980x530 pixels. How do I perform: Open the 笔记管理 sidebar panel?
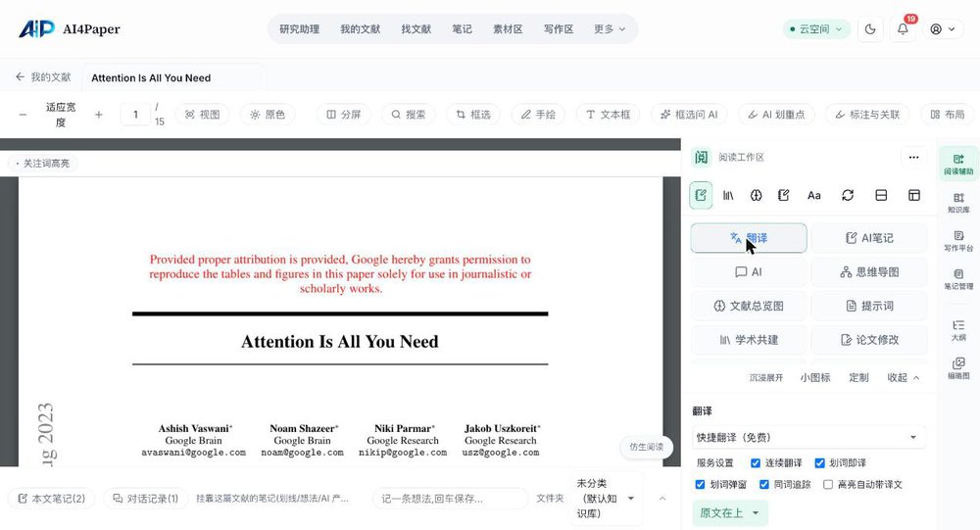click(958, 279)
